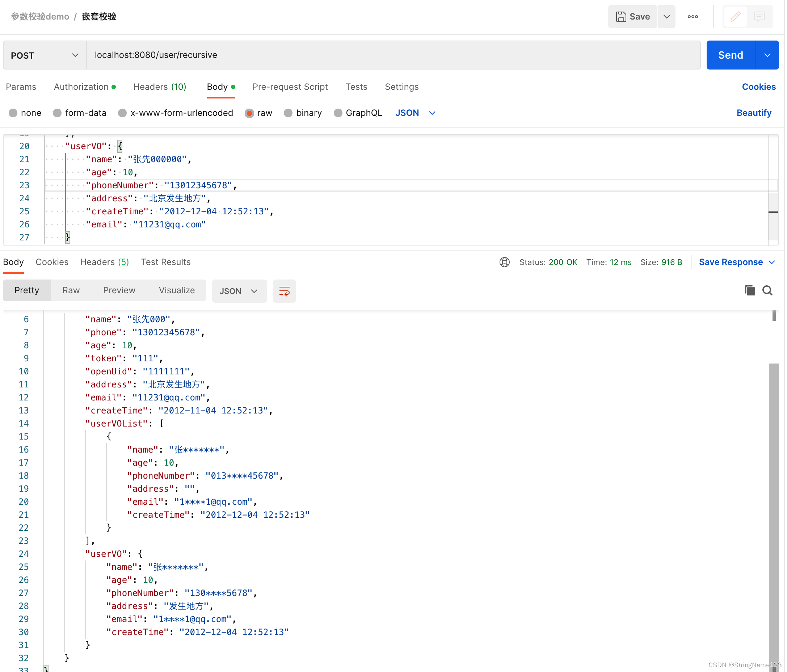Copy the response using the copy icon
The width and height of the screenshot is (787, 672).
(x=749, y=290)
